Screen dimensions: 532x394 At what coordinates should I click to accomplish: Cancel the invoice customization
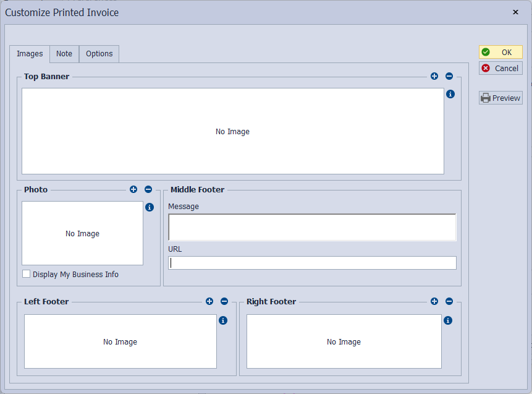click(x=500, y=68)
